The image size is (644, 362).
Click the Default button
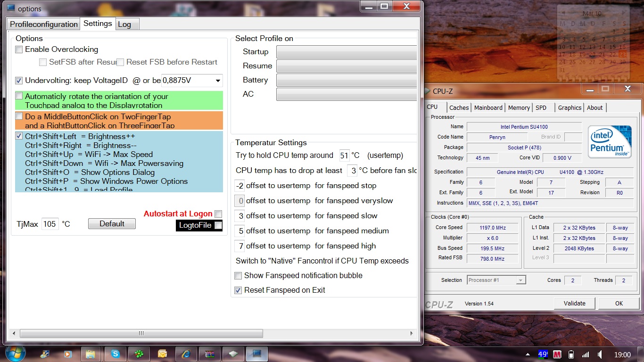point(112,224)
